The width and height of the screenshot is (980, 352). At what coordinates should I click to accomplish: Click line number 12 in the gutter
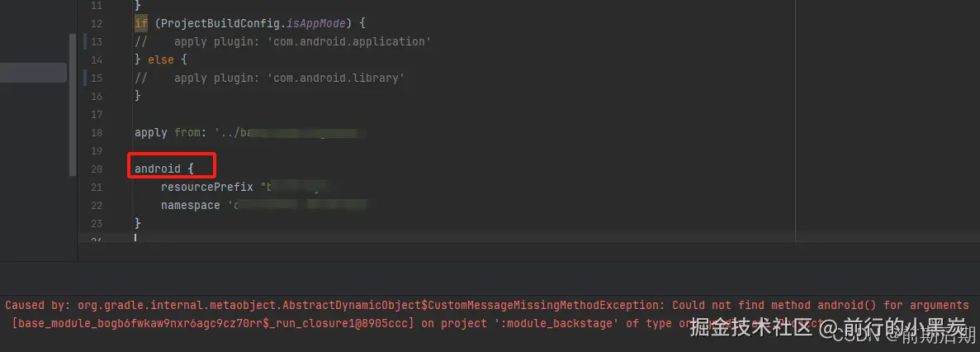[x=97, y=24]
